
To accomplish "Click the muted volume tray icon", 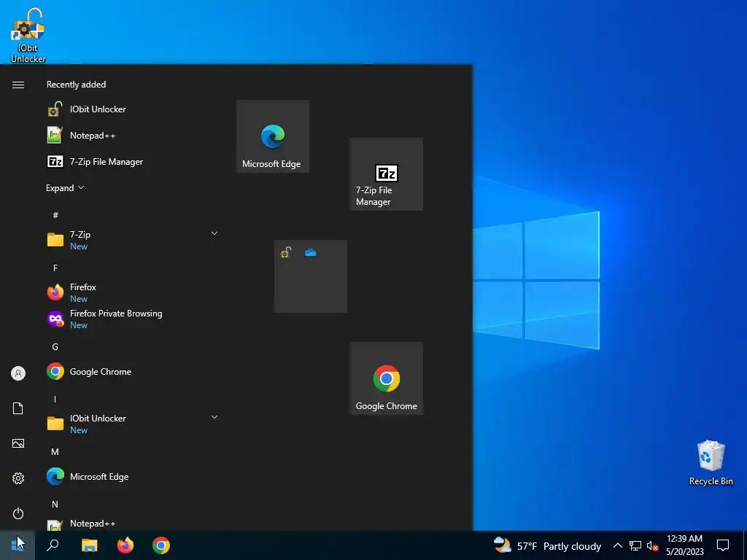I will coord(652,545).
